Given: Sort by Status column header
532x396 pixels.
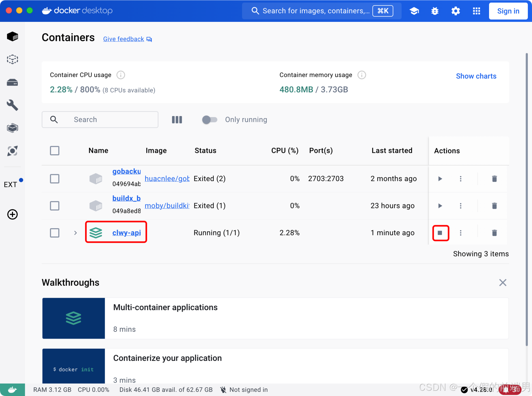Looking at the screenshot, I should [x=205, y=151].
